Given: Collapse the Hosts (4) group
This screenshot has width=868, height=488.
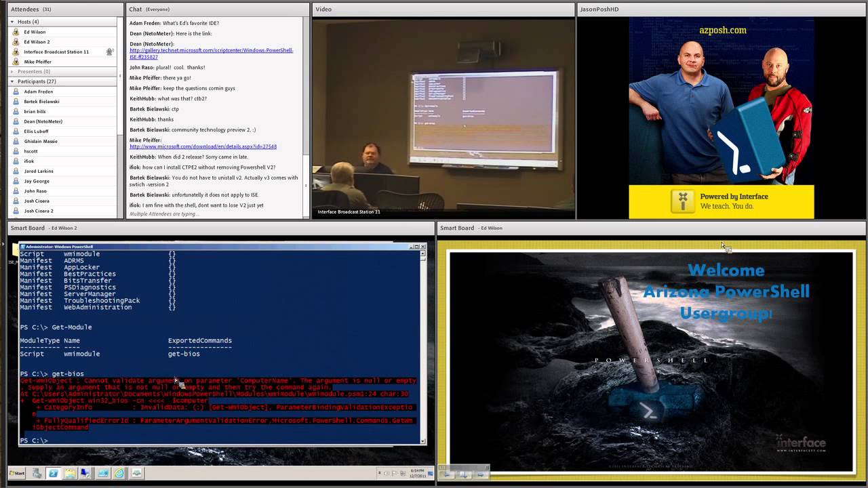Looking at the screenshot, I should click(x=12, y=22).
